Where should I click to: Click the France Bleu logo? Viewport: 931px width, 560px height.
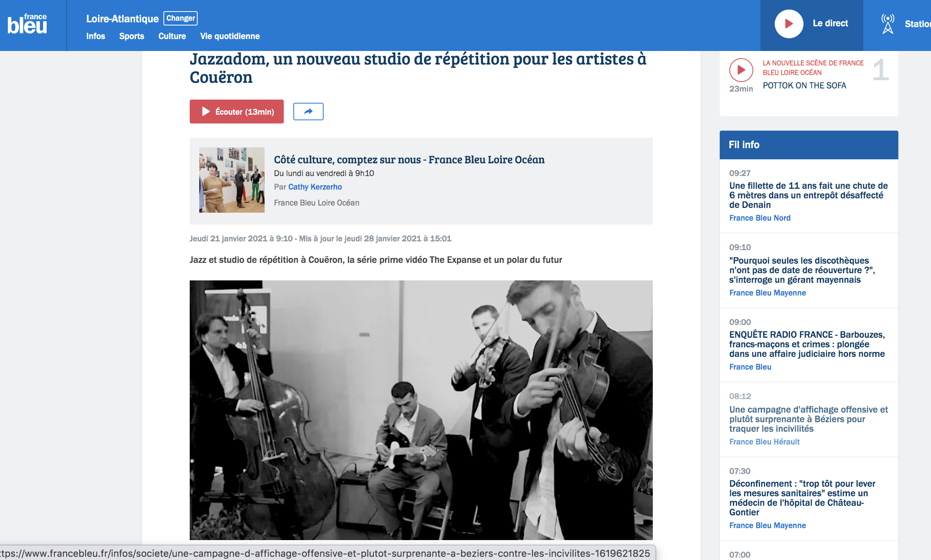click(27, 24)
